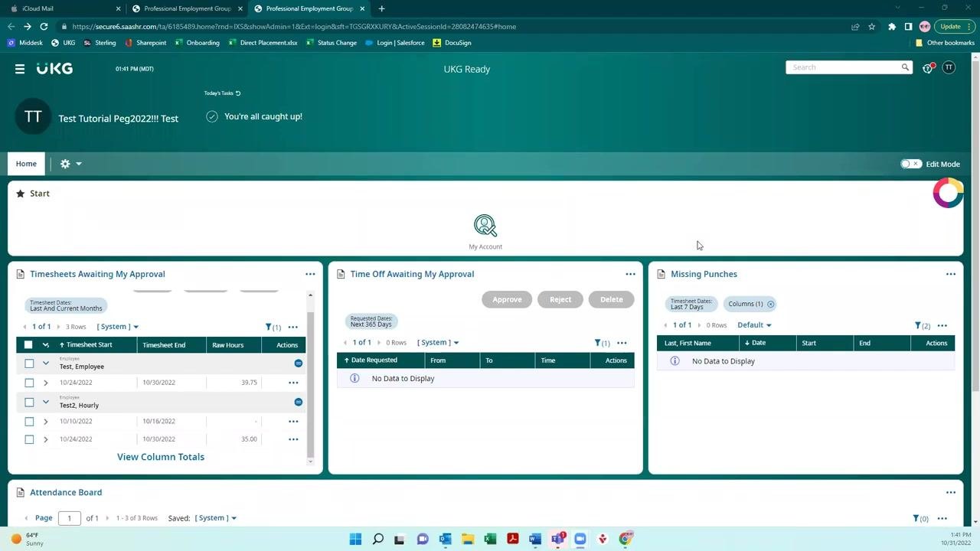
Task: Open the notifications alert icon
Action: click(928, 68)
